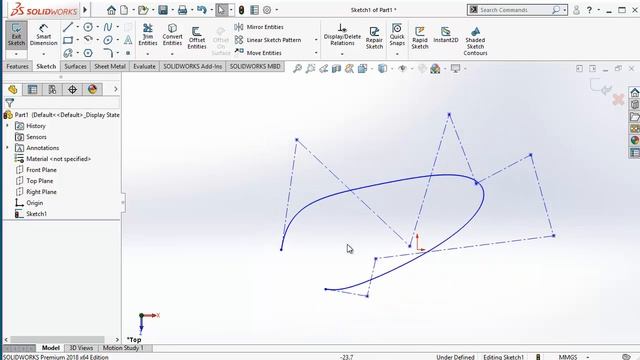Click Convert Entities tool
640x360 pixels.
[172, 35]
